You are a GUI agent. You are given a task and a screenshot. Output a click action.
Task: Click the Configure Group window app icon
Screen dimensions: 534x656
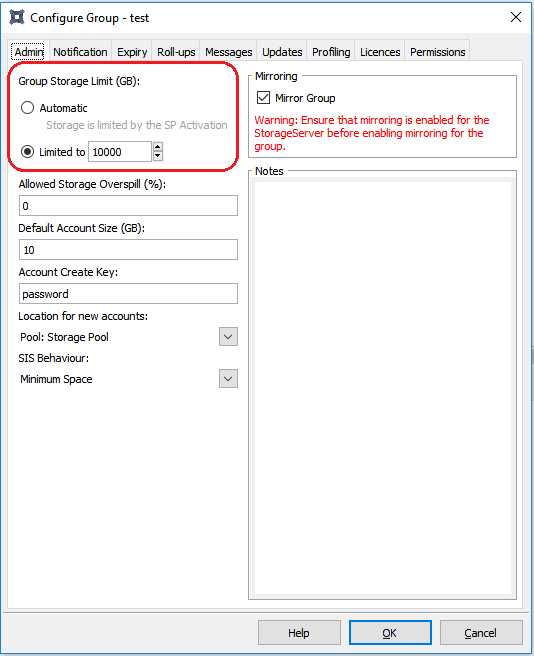(17, 18)
